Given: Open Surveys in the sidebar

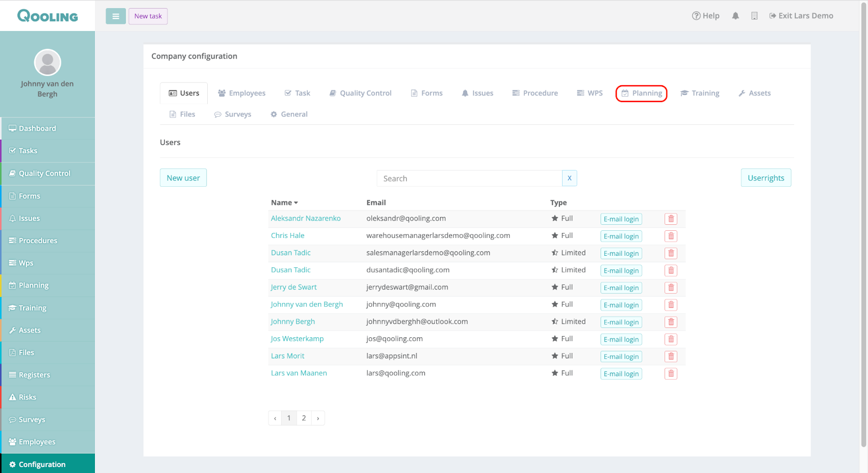Looking at the screenshot, I should click(48, 419).
